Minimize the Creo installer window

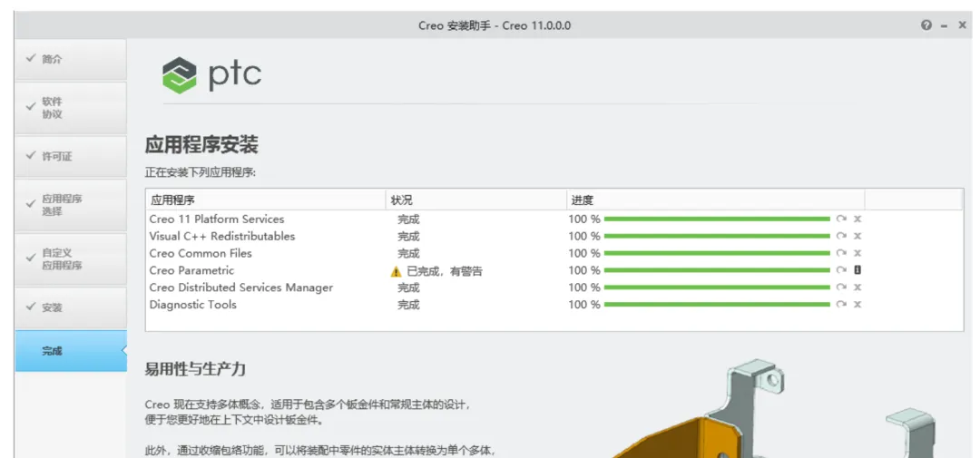945,25
